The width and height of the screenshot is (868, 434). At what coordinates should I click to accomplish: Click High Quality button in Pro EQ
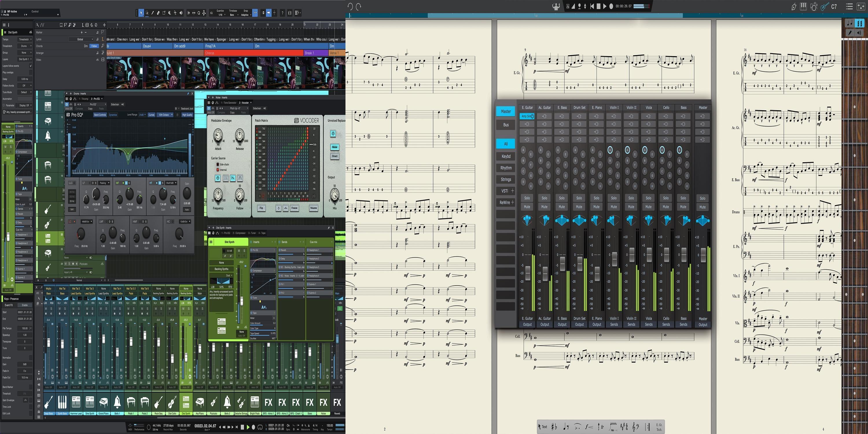(187, 115)
